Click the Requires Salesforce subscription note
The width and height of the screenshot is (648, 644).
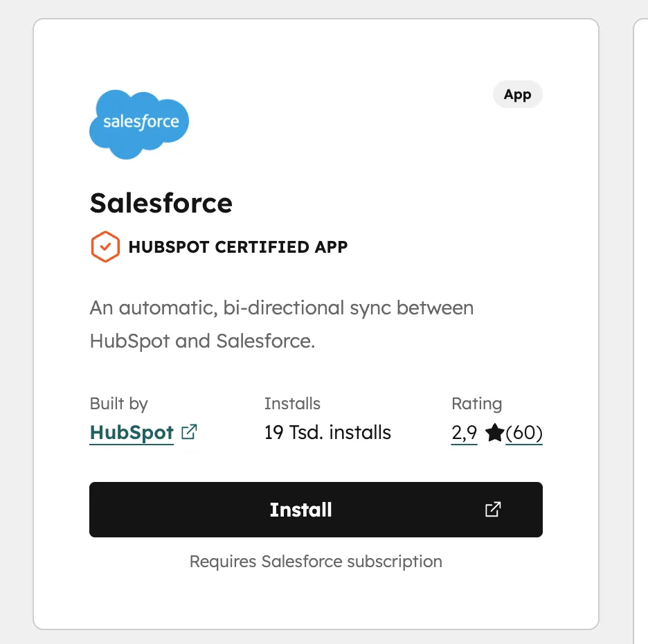click(315, 562)
